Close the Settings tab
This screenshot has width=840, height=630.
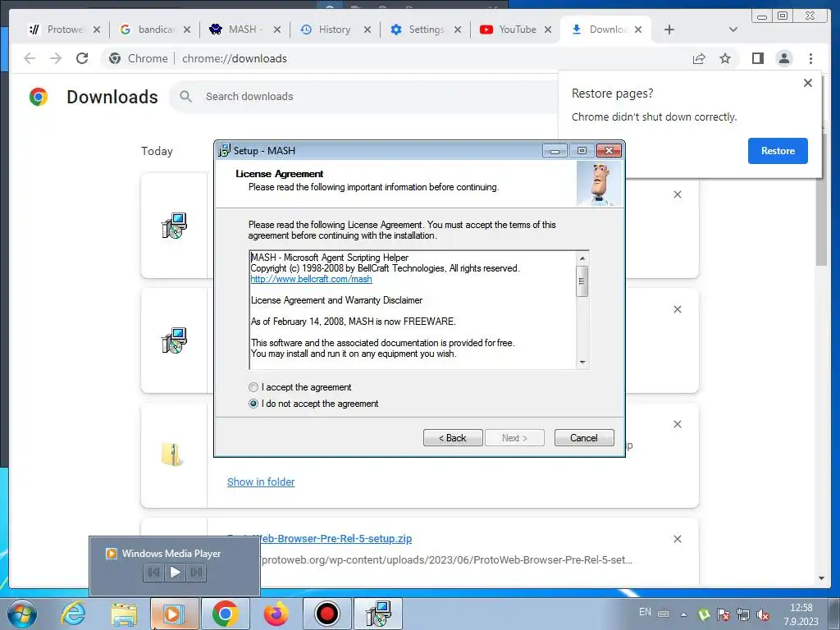pos(458,30)
